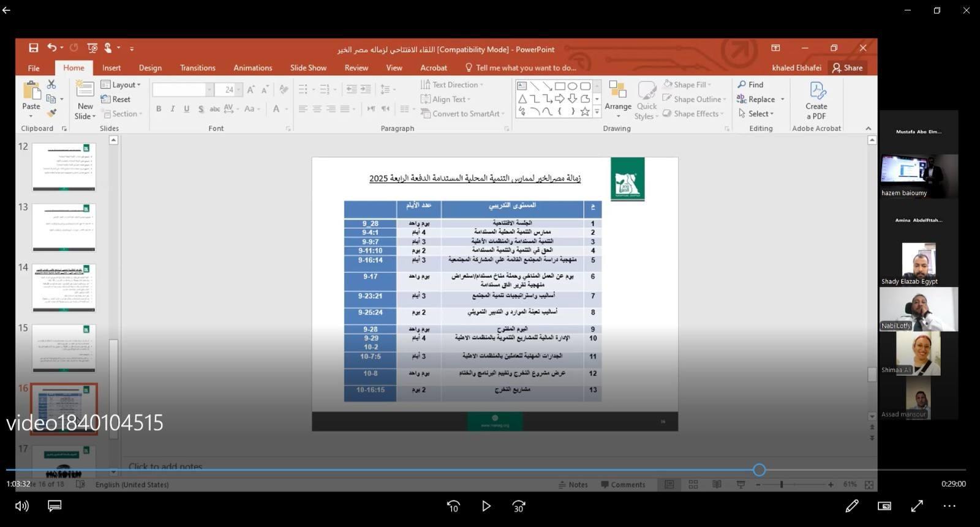Click Fit slide to window icon
This screenshot has width=980, height=527.
(869, 485)
